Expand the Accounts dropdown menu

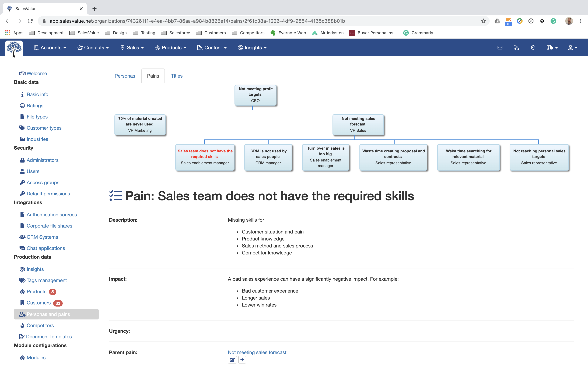click(50, 48)
